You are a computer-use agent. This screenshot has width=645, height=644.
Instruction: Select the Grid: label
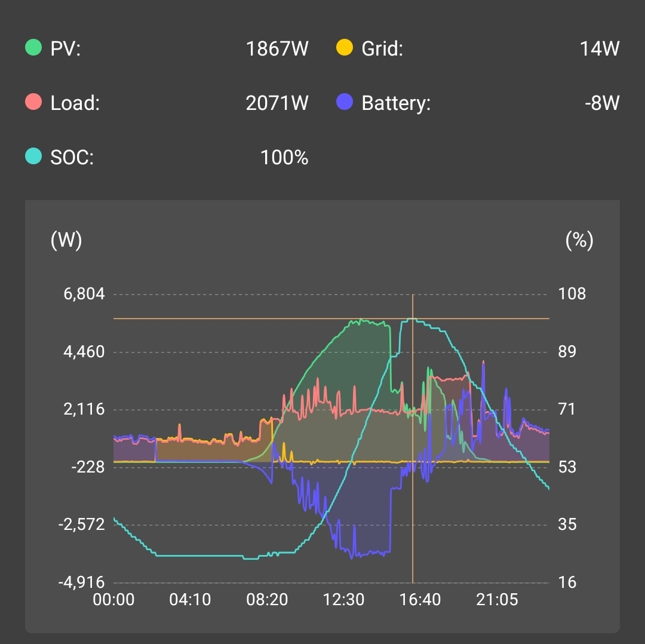click(x=382, y=48)
